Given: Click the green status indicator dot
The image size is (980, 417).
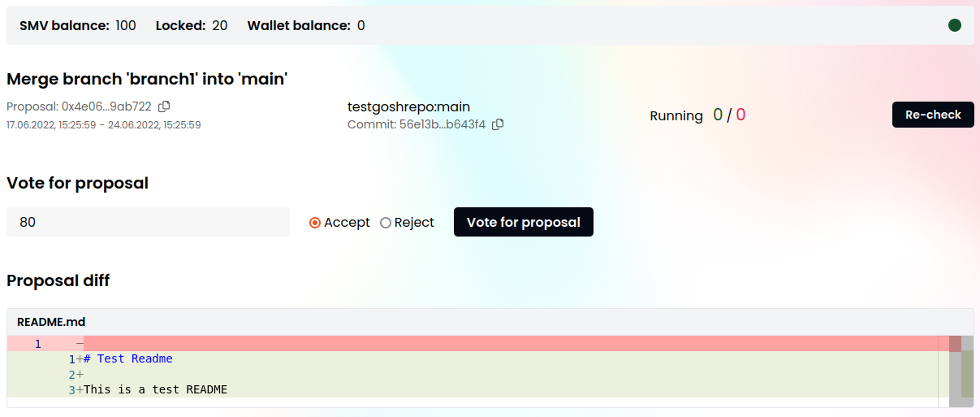Looking at the screenshot, I should coord(955,25).
